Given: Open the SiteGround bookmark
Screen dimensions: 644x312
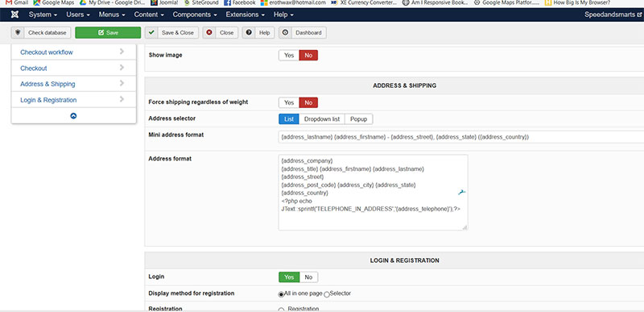Looking at the screenshot, I should (201, 2).
